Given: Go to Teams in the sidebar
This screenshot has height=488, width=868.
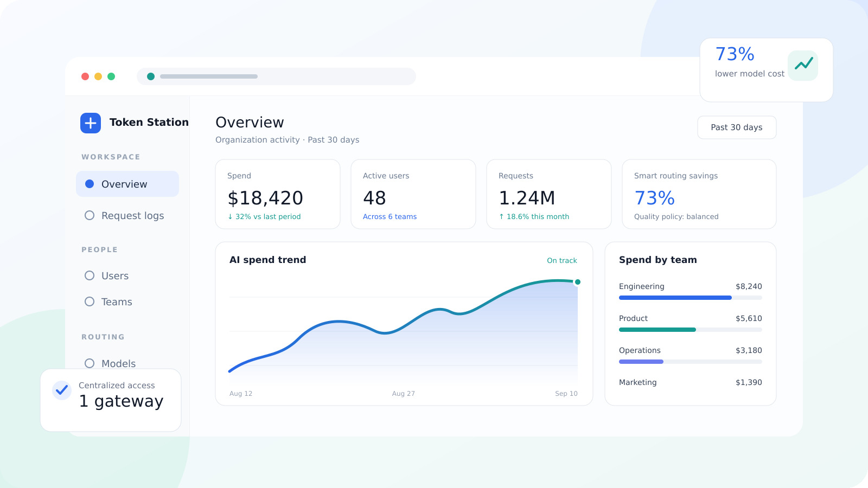Looking at the screenshot, I should click(127, 301).
